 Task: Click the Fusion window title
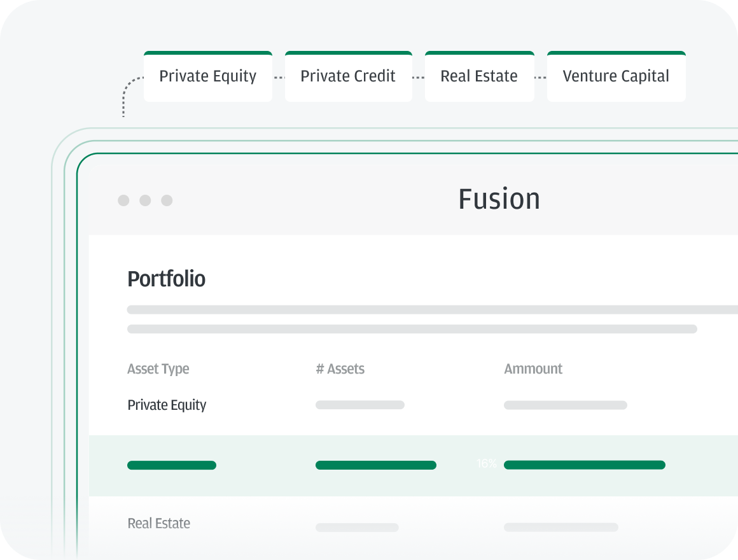[499, 199]
